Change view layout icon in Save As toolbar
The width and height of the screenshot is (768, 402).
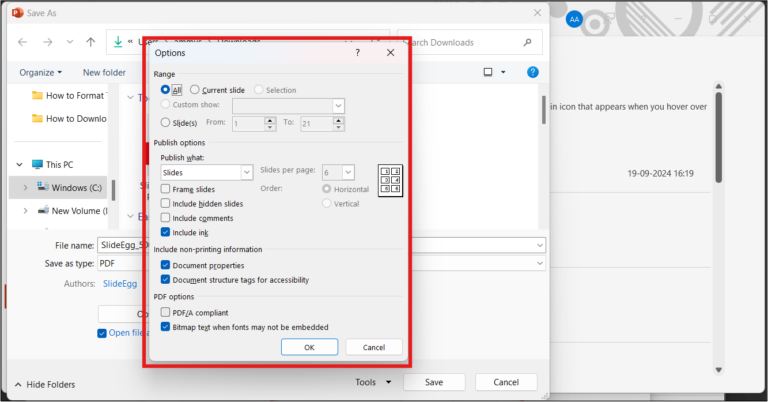click(488, 72)
